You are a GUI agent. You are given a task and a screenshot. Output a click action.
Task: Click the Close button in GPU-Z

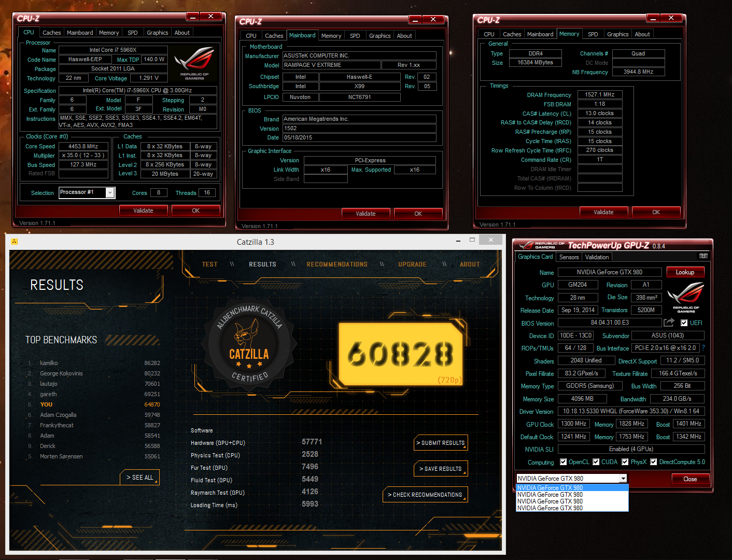pos(690,479)
